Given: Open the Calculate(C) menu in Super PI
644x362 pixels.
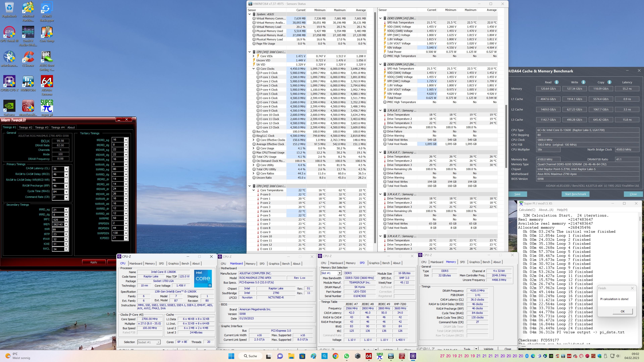Looking at the screenshot, I should pos(527,210).
